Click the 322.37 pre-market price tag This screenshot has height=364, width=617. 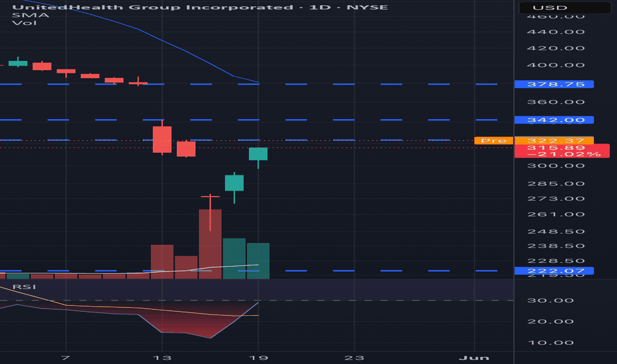click(x=554, y=140)
